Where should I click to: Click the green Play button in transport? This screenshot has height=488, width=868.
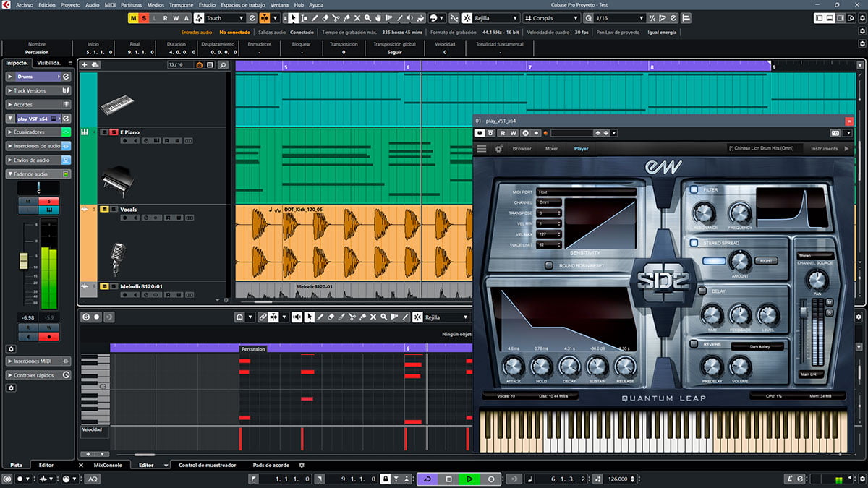coord(469,479)
